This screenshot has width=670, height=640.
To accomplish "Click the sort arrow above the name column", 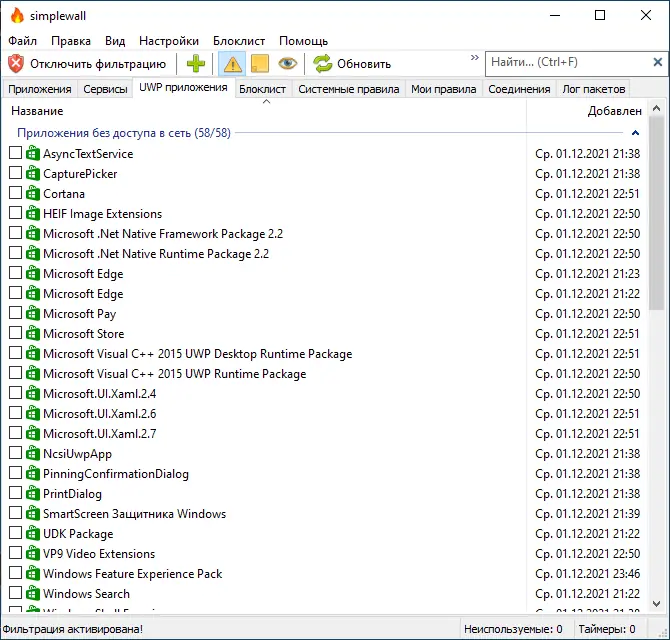I will point(266,102).
